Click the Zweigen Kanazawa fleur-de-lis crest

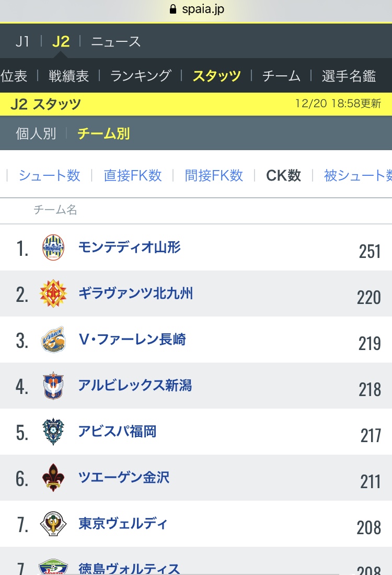tap(53, 478)
